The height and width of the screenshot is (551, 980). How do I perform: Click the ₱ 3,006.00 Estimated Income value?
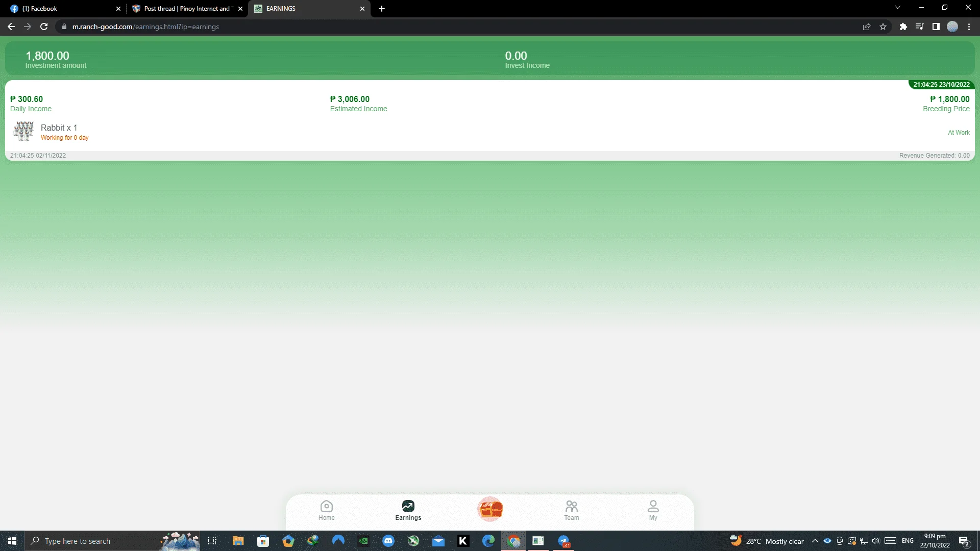tap(350, 99)
